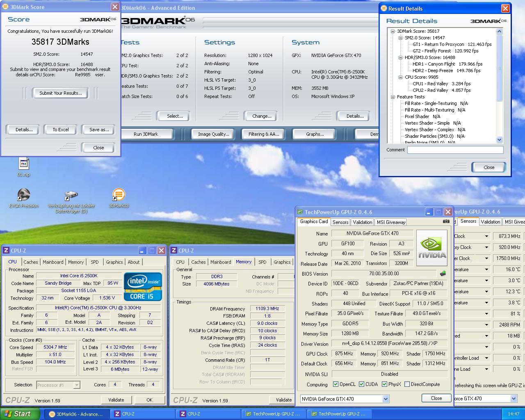Click Result Details scrollbar down arrow
Viewport: 525px width, 420px height.
point(499,140)
